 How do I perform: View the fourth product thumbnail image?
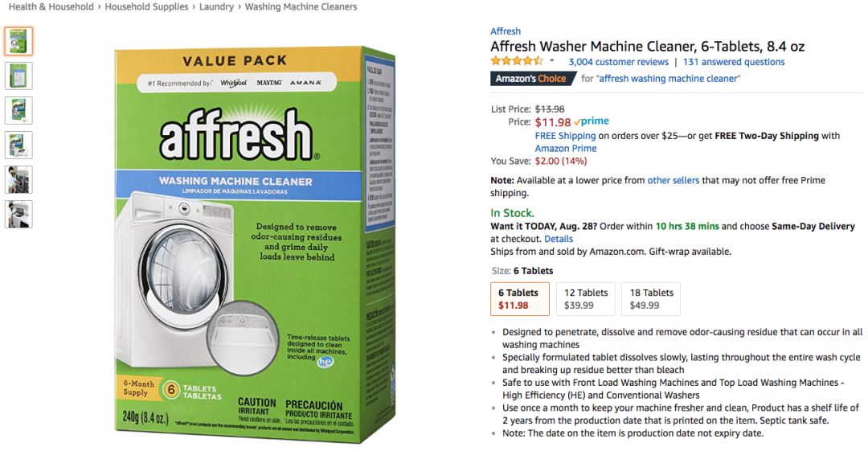tap(18, 146)
